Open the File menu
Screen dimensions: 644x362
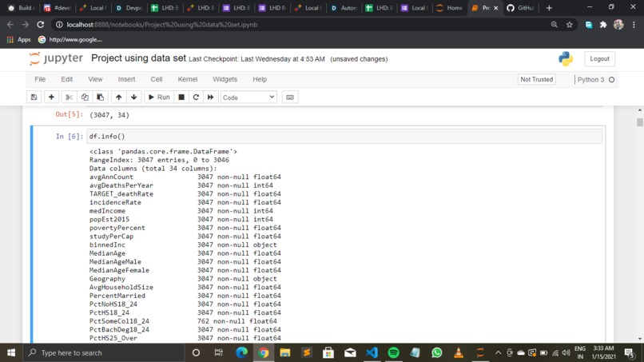(40, 79)
